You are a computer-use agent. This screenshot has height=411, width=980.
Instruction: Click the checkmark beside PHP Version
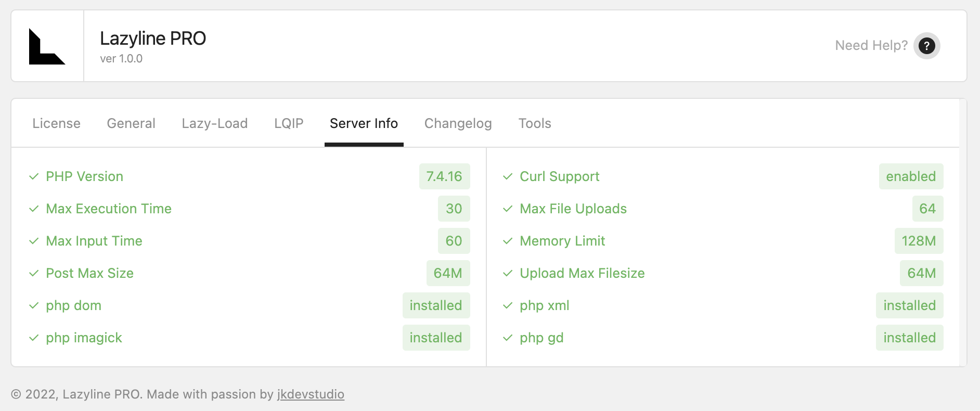coord(34,176)
